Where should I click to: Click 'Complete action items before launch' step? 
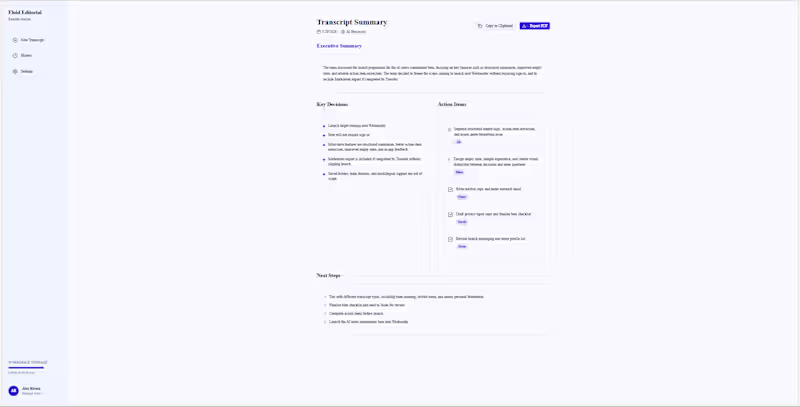coord(356,314)
